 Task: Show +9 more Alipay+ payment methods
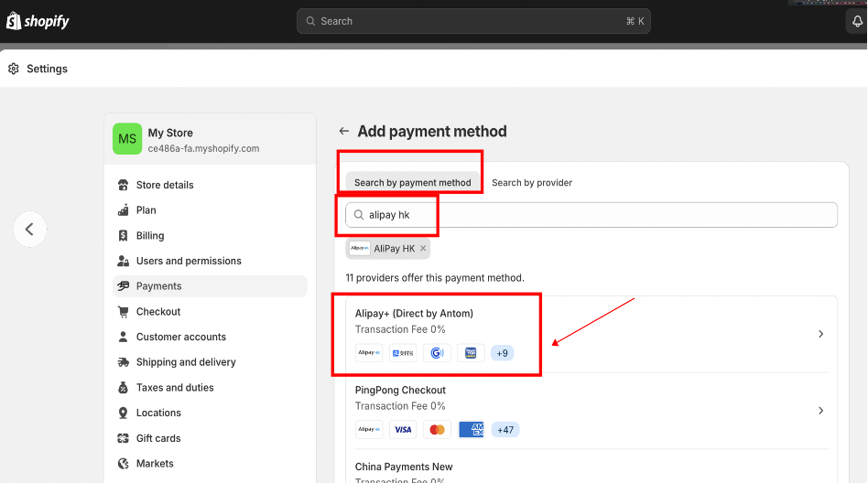pos(502,353)
